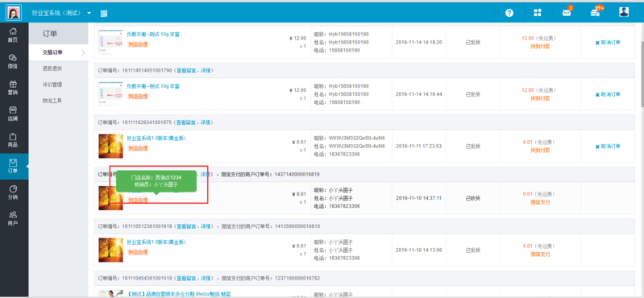Open the 分销 distribution section
Screen dimensions: 644x298
[x=14, y=192]
